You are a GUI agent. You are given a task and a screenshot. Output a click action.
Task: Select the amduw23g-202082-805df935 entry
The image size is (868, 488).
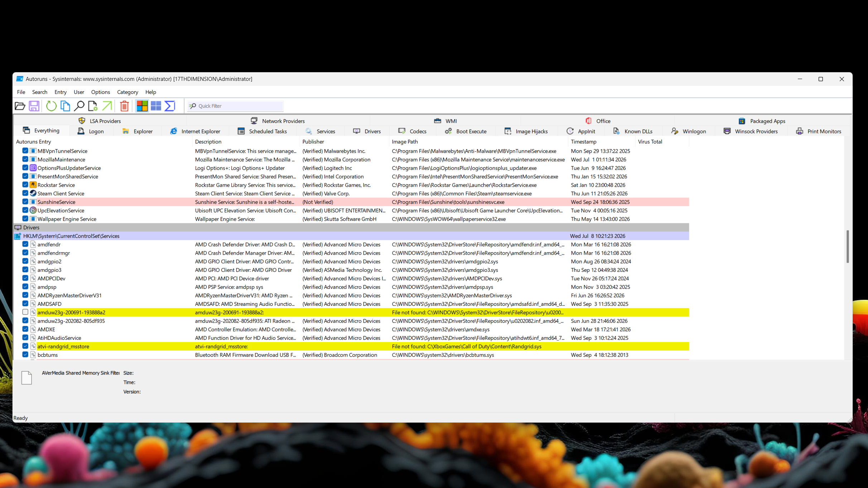(351, 321)
